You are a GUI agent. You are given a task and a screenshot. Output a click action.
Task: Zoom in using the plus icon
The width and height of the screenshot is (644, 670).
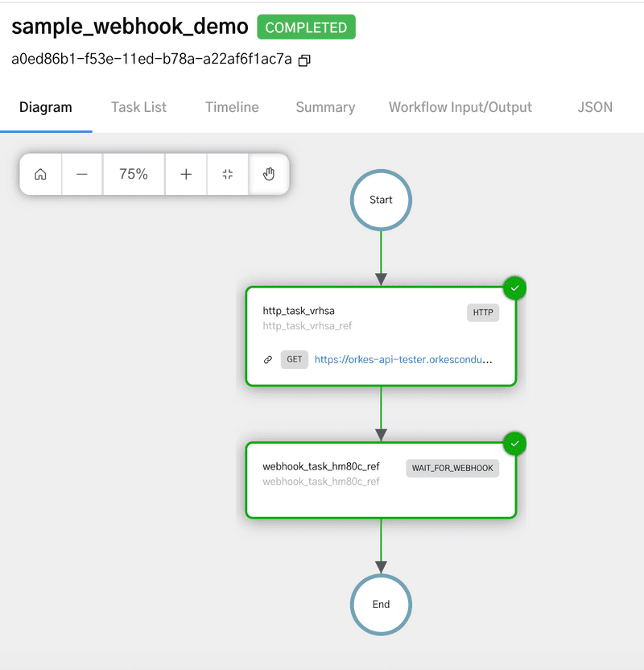click(x=186, y=174)
